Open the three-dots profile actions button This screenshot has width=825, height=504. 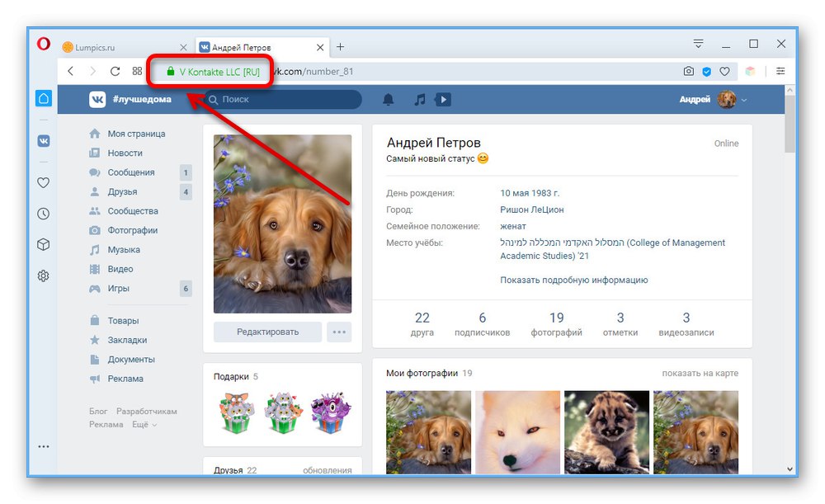point(339,332)
